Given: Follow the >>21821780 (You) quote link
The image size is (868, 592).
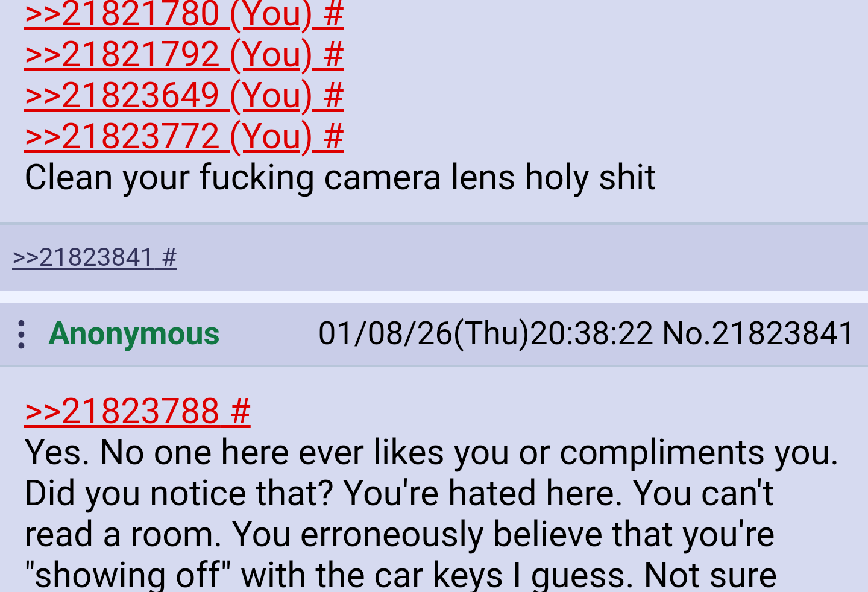Looking at the screenshot, I should pyautogui.click(x=168, y=14).
